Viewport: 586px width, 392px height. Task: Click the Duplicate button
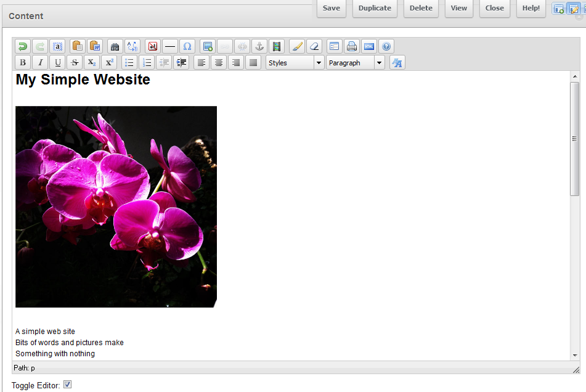pos(375,8)
